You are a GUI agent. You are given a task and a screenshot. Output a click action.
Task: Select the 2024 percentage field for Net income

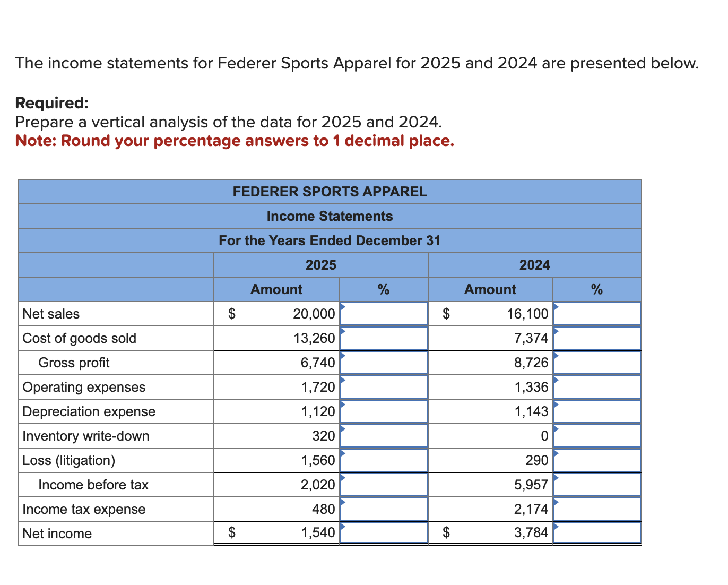pyautogui.click(x=596, y=533)
